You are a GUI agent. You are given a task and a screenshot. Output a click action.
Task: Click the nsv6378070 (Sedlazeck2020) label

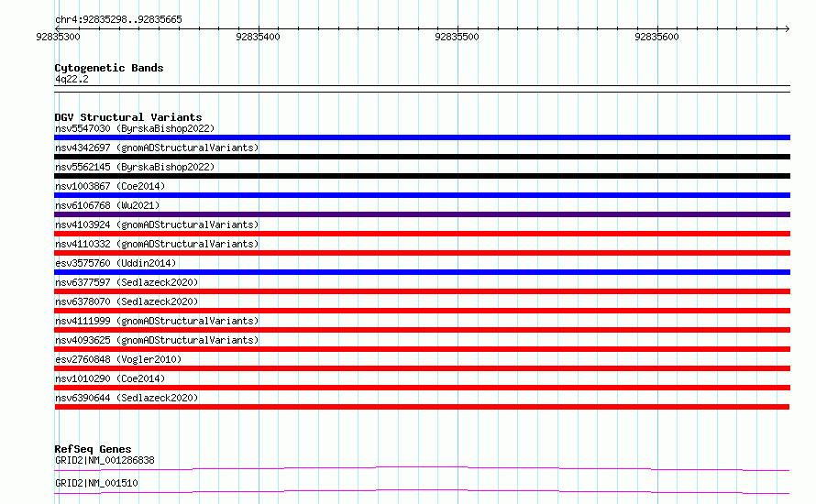point(127,301)
